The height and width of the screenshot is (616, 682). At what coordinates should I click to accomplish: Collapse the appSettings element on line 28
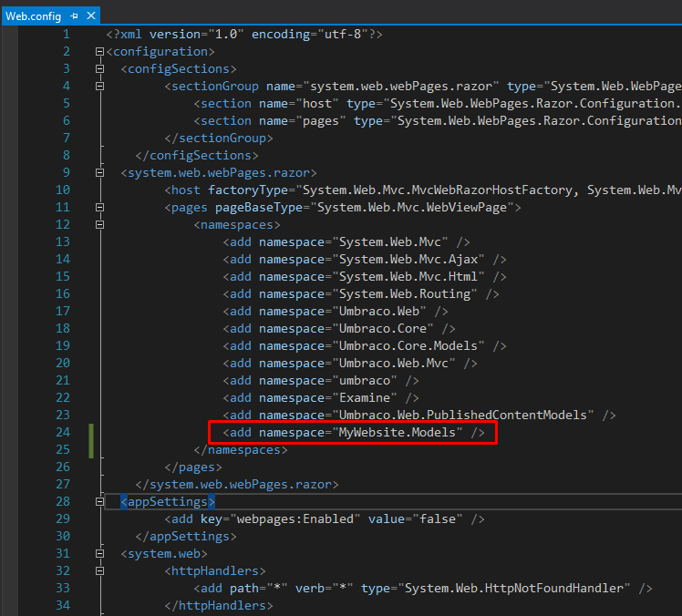click(99, 502)
